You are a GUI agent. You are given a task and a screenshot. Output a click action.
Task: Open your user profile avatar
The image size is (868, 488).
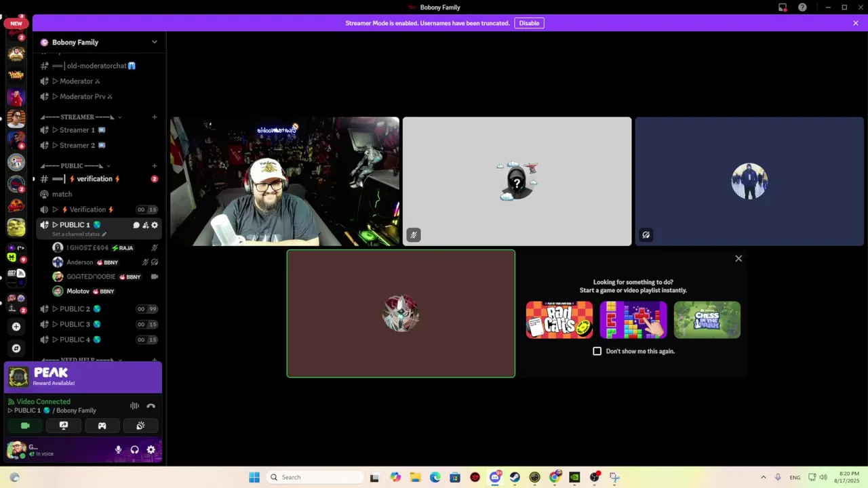point(16,449)
